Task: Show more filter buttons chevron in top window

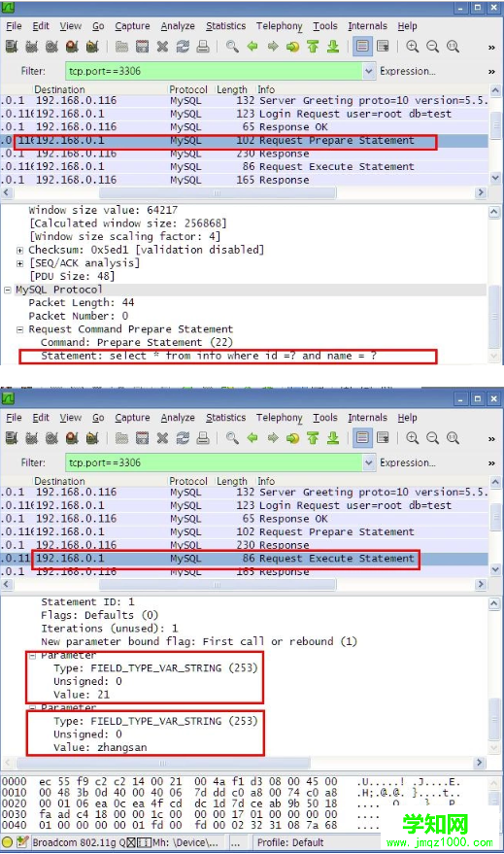Action: tap(491, 71)
